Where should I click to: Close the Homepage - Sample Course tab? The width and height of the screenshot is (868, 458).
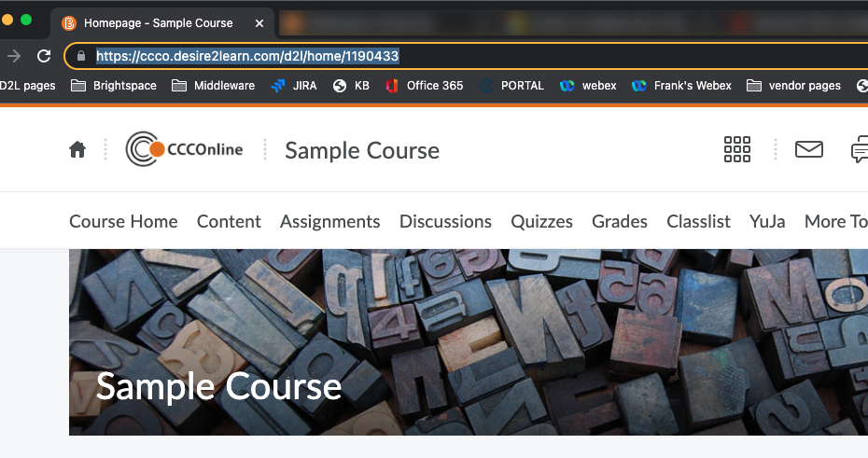259,23
